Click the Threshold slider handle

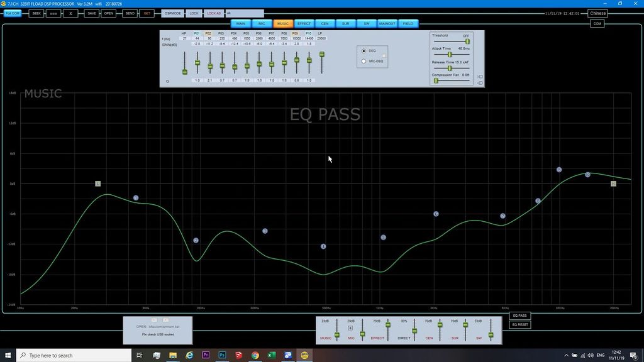click(467, 41)
